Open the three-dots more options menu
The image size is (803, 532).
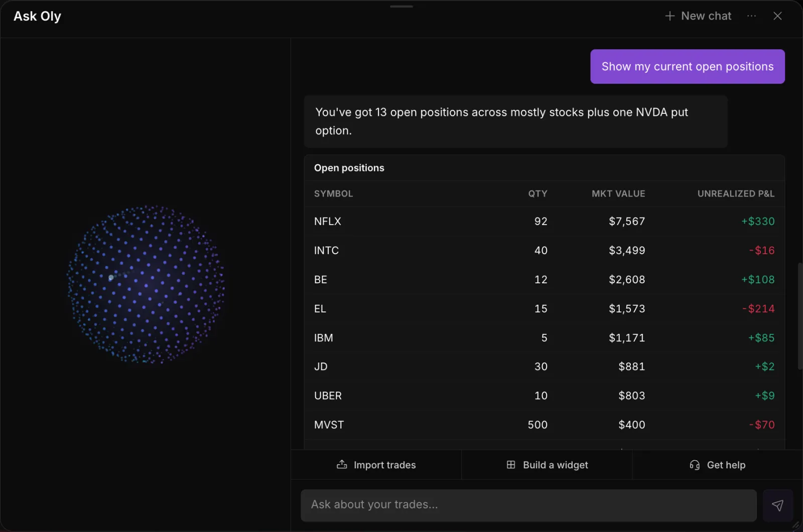coord(751,16)
